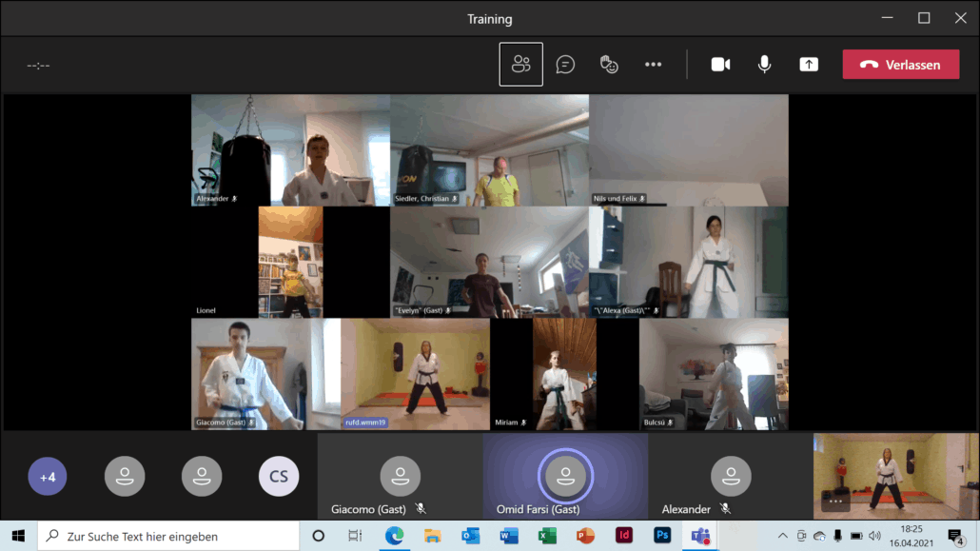The image size is (980, 551).
Task: Click the Verlassen button to leave
Action: click(900, 65)
